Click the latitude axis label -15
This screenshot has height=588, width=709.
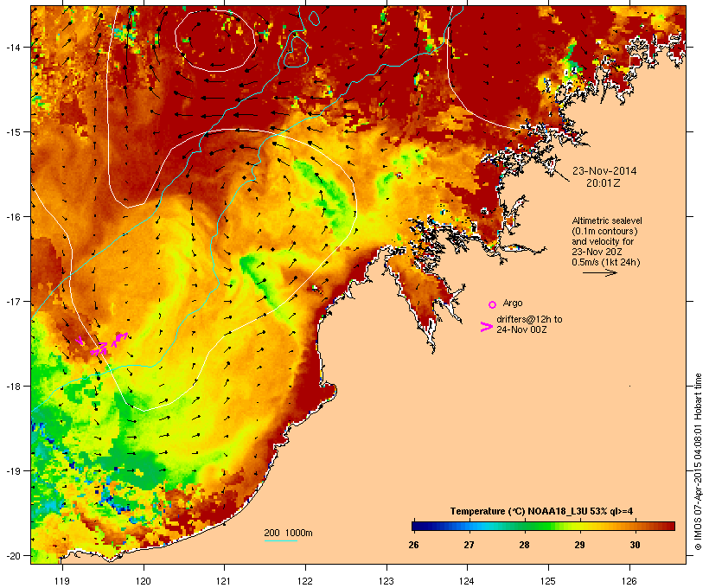click(x=13, y=132)
